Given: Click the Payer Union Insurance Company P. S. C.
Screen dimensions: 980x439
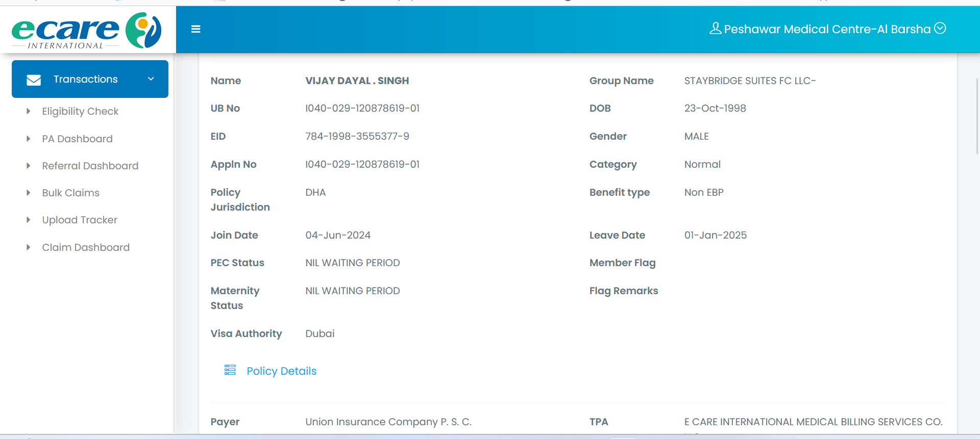Looking at the screenshot, I should [x=388, y=422].
